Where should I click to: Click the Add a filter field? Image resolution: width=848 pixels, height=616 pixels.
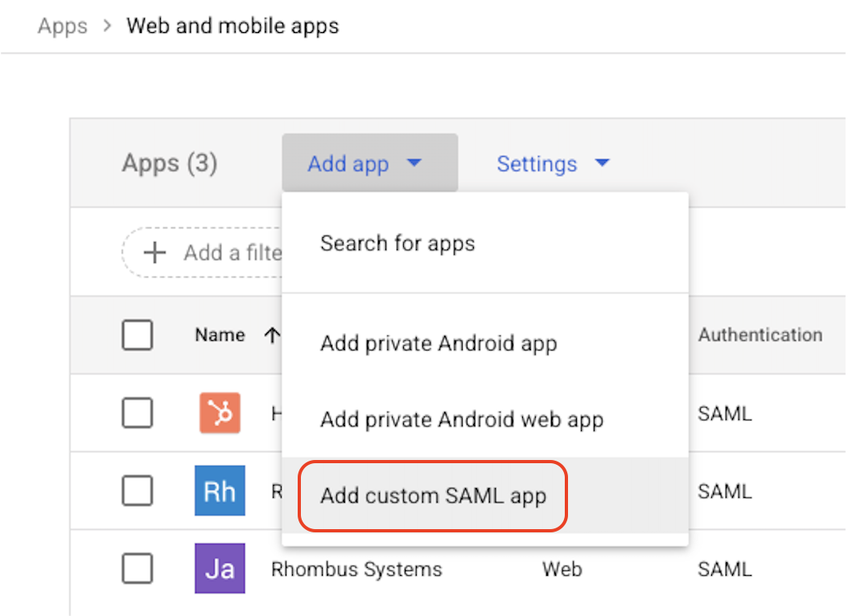tap(203, 253)
